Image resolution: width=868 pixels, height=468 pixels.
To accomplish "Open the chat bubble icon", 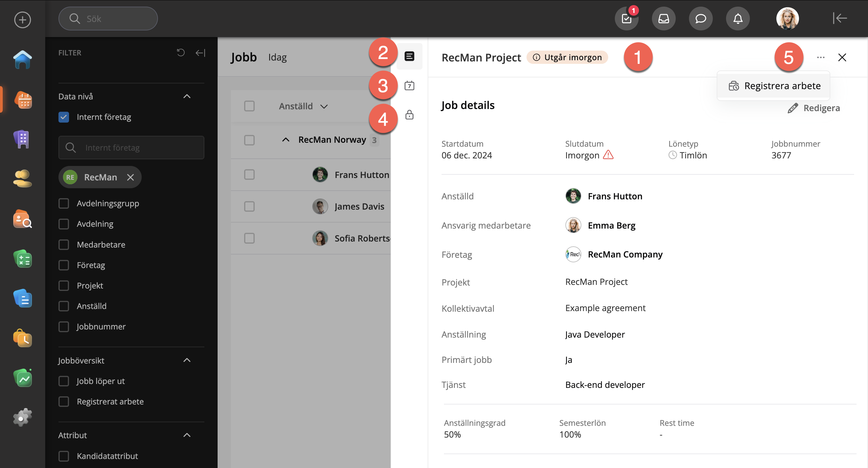I will [701, 18].
